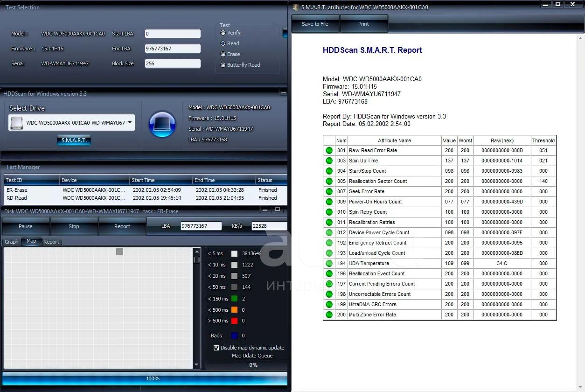
Task: Click green status icon for Uncorrectable Errors Count
Action: pyautogui.click(x=329, y=294)
